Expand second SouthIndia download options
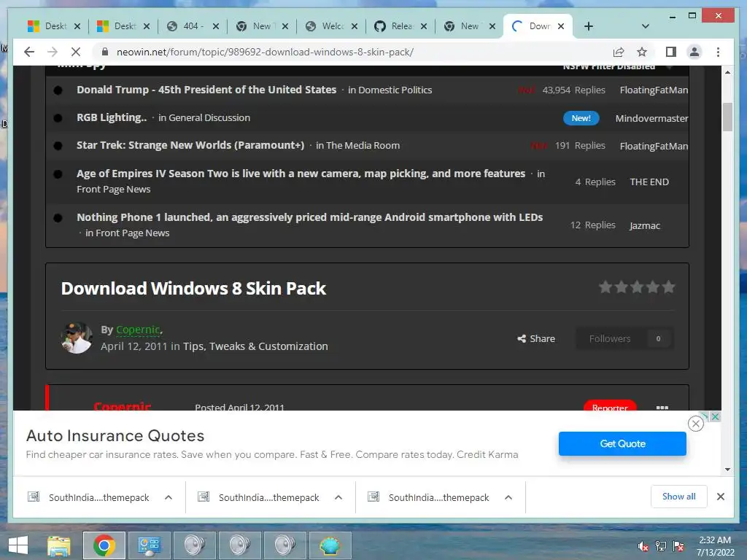This screenshot has height=560, width=747. [x=338, y=497]
